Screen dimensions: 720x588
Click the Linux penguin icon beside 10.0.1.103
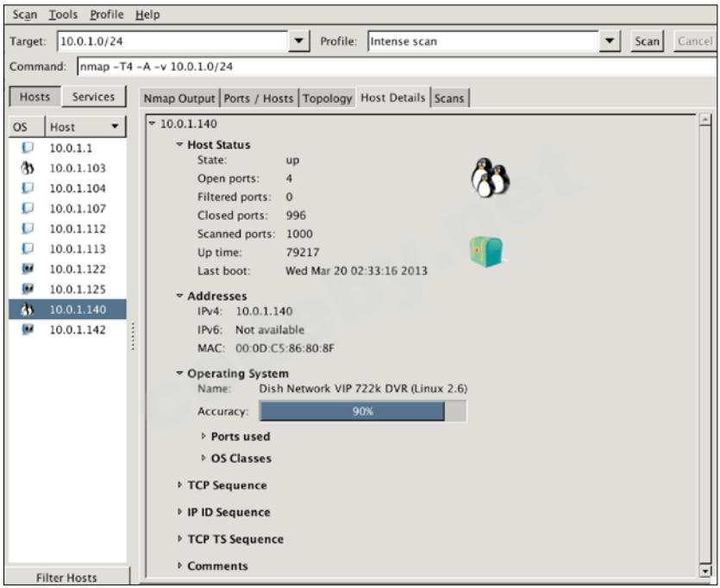28,168
